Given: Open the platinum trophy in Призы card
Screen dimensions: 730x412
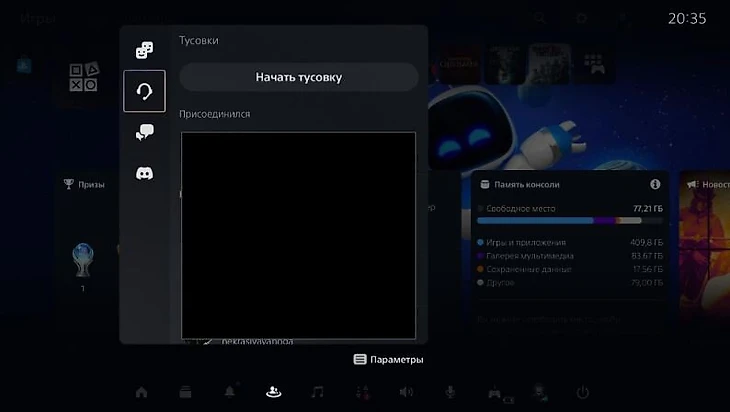Looking at the screenshot, I should pos(82,262).
